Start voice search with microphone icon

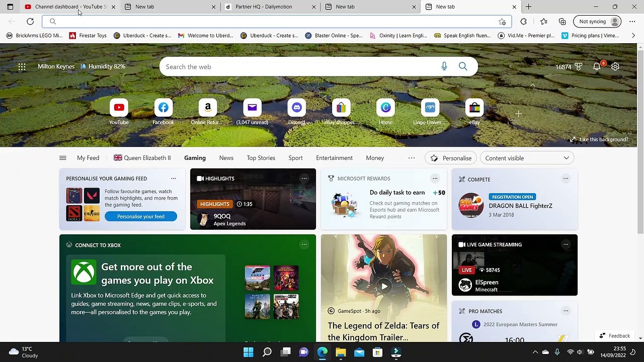coord(444,66)
